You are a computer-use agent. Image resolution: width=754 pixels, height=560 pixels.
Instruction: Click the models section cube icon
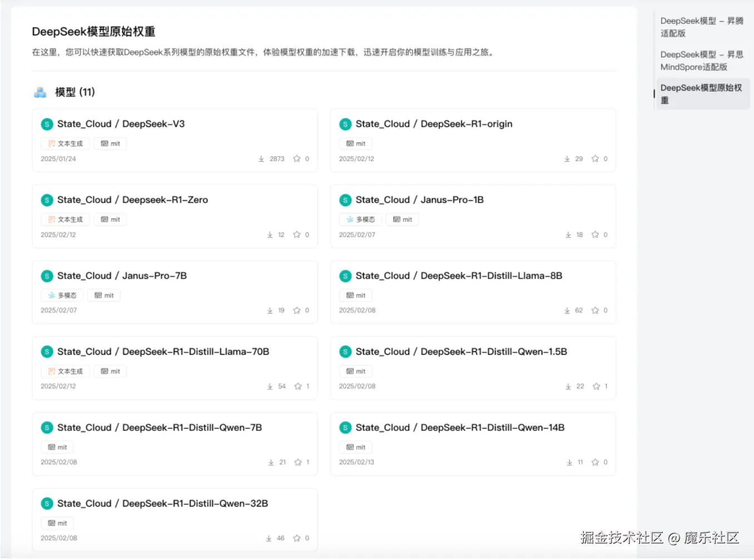pos(40,92)
